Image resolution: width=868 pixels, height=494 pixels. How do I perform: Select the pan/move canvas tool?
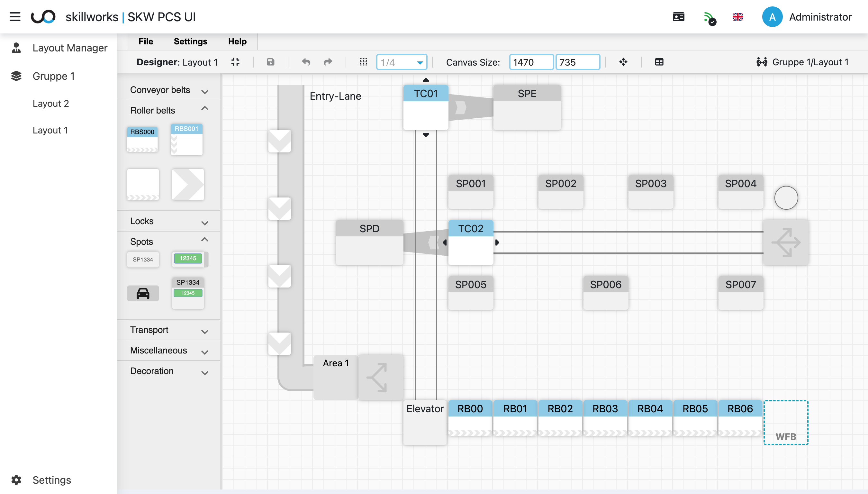pos(623,62)
